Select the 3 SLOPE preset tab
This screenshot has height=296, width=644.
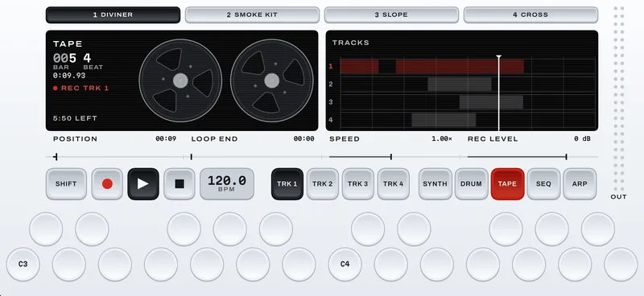[x=391, y=14]
